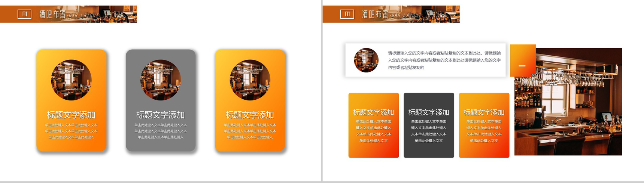Screen dimensions: 644x183
Task: Click the 01 number box on right slide header
Action: click(x=347, y=14)
